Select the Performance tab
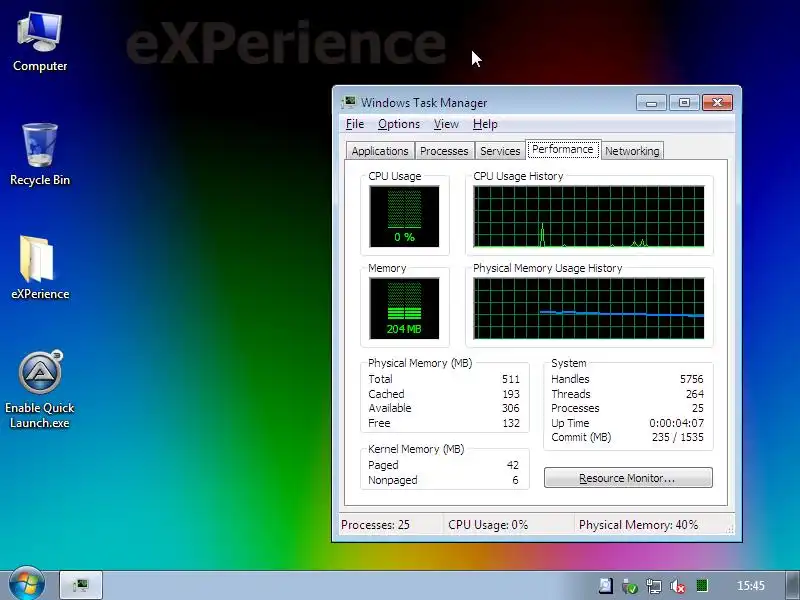This screenshot has width=800, height=600. 563,149
